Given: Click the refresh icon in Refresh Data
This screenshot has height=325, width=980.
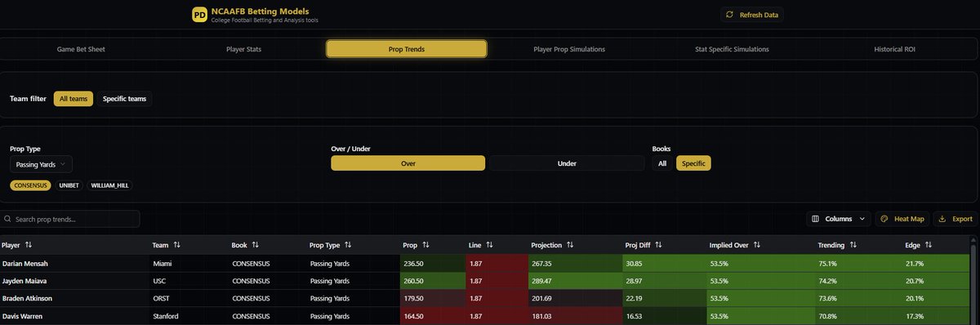Looking at the screenshot, I should tap(729, 15).
